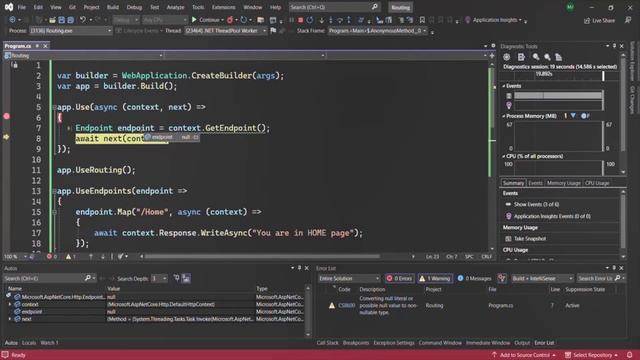Pin the Program.cs tab
This screenshot has height=360, width=640.
point(37,46)
